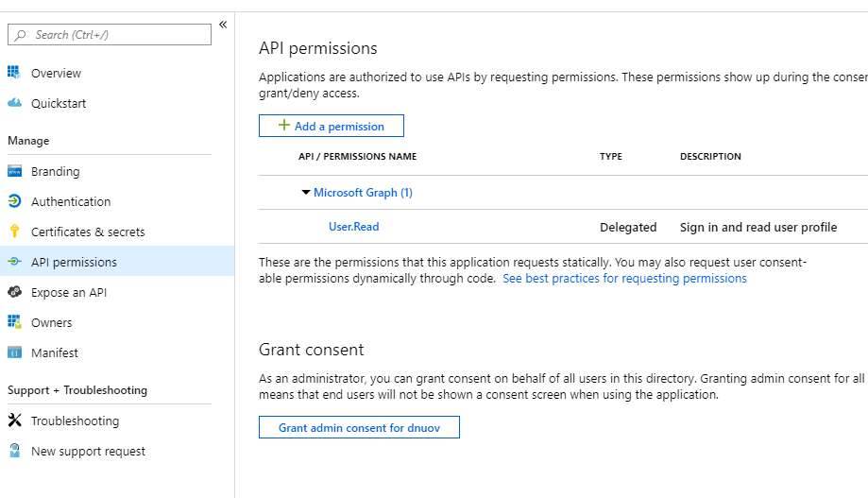Click the Delegated type cell

(x=628, y=227)
